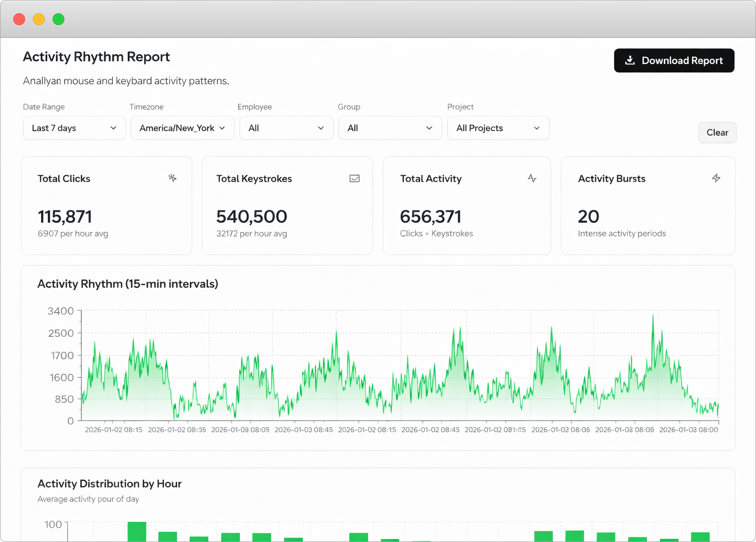Click the Activity Rhythm Report heading
The image size is (756, 542).
[96, 57]
